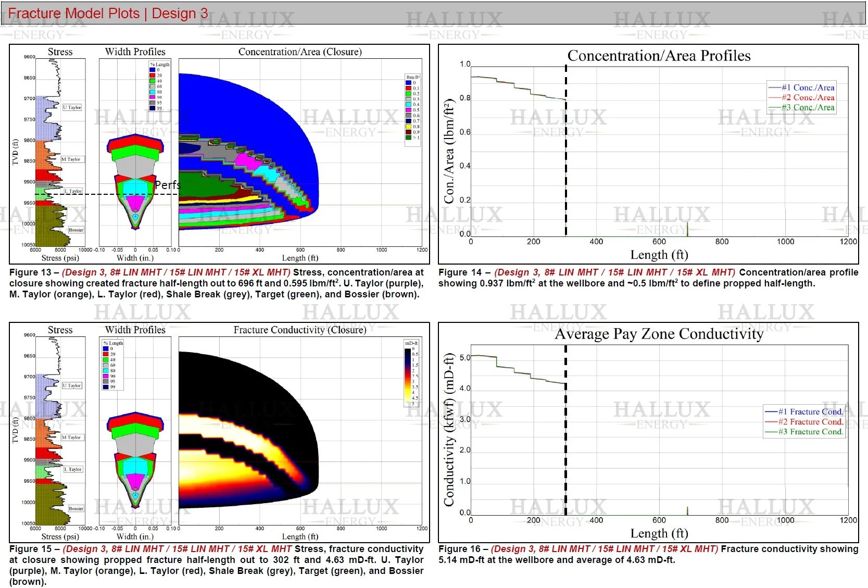This screenshot has width=868, height=588.
Task: Pick the red 20 swatch in top % Length legend
Action: tap(153, 76)
